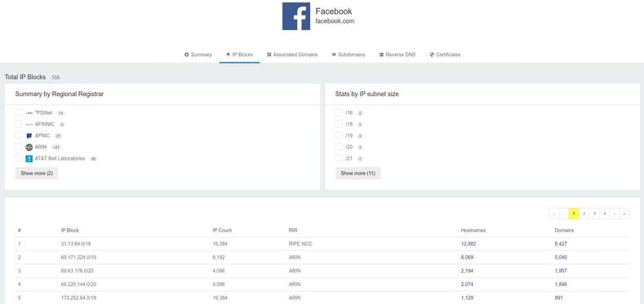This screenshot has width=644, height=304.
Task: Select the AT&T Bell Laboratories checkbox
Action: click(x=19, y=158)
